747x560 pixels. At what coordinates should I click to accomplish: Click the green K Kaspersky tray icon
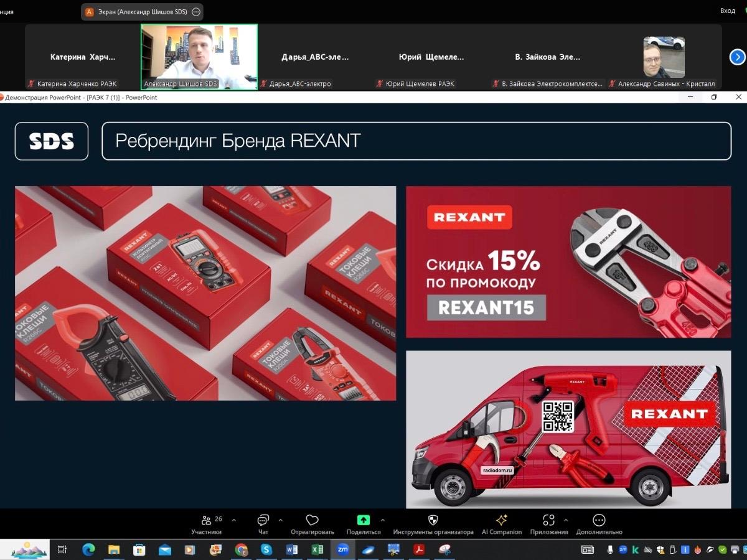(x=636, y=549)
